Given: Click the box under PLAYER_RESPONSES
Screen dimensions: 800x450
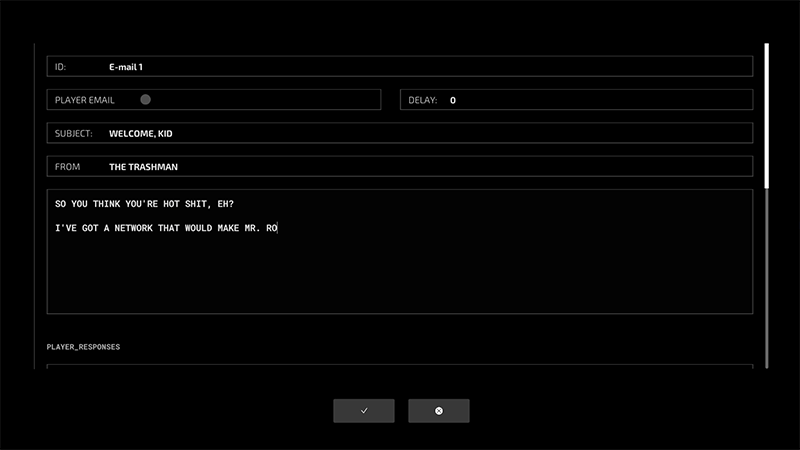Looking at the screenshot, I should 400,367.
